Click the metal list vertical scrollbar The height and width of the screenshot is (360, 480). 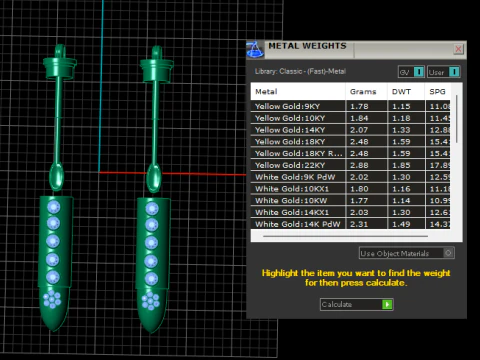click(x=457, y=119)
